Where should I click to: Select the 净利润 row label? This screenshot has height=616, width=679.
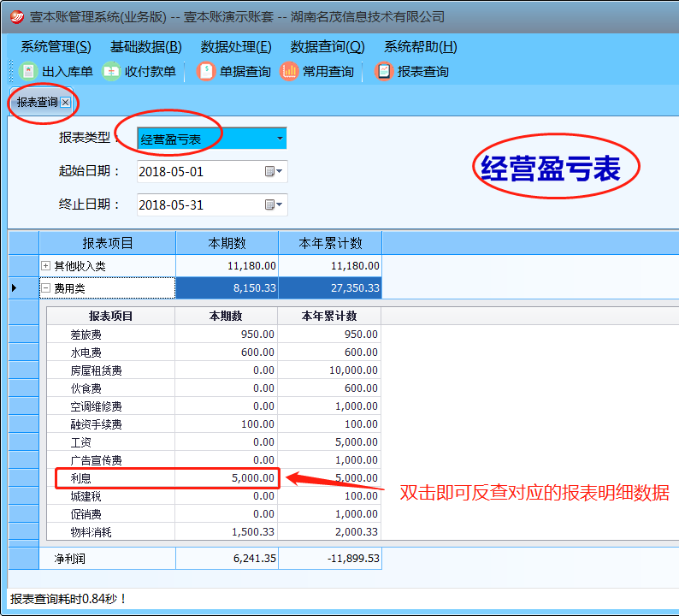tap(70, 559)
